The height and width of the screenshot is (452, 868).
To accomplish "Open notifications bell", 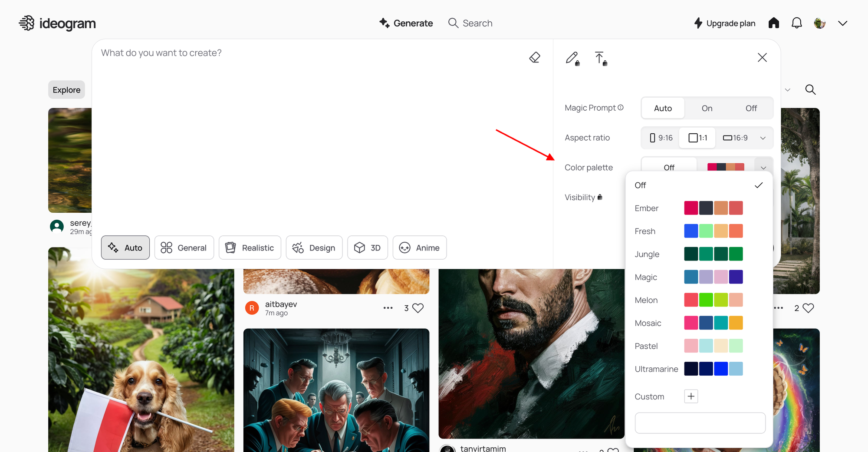I will (797, 23).
